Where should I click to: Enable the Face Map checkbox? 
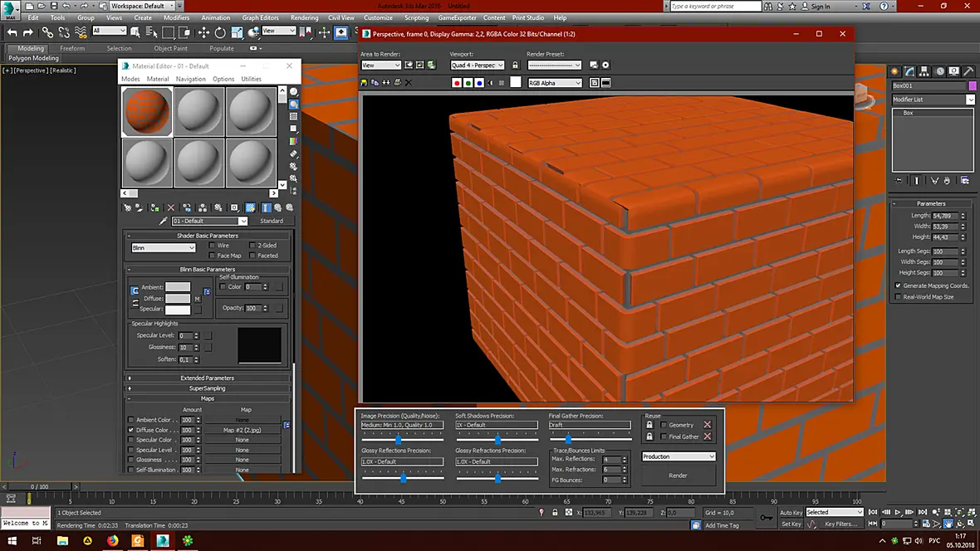(x=212, y=256)
